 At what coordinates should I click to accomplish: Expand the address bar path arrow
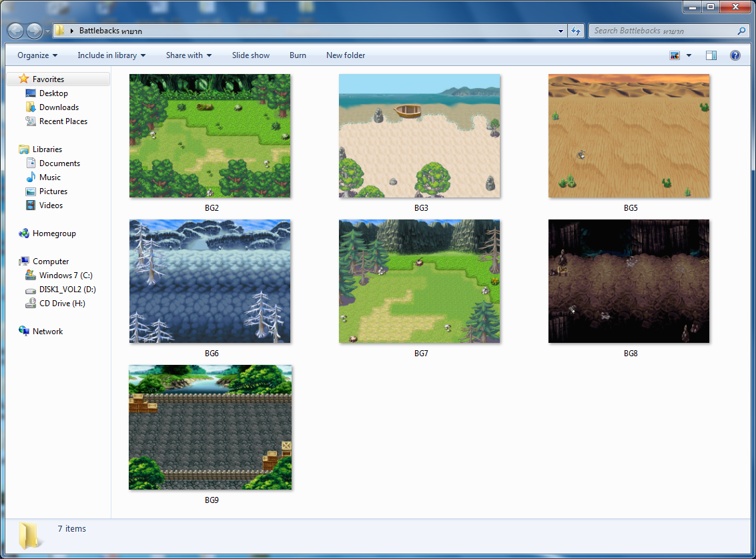click(x=72, y=31)
